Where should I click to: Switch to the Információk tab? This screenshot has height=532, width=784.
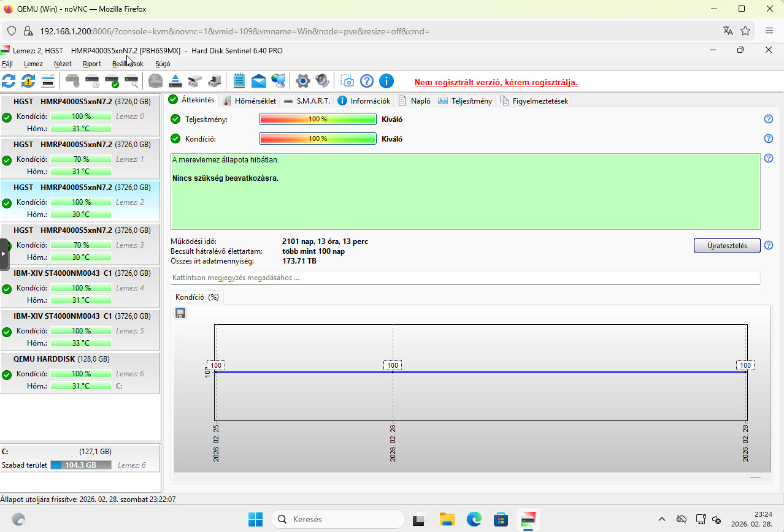[x=364, y=101]
